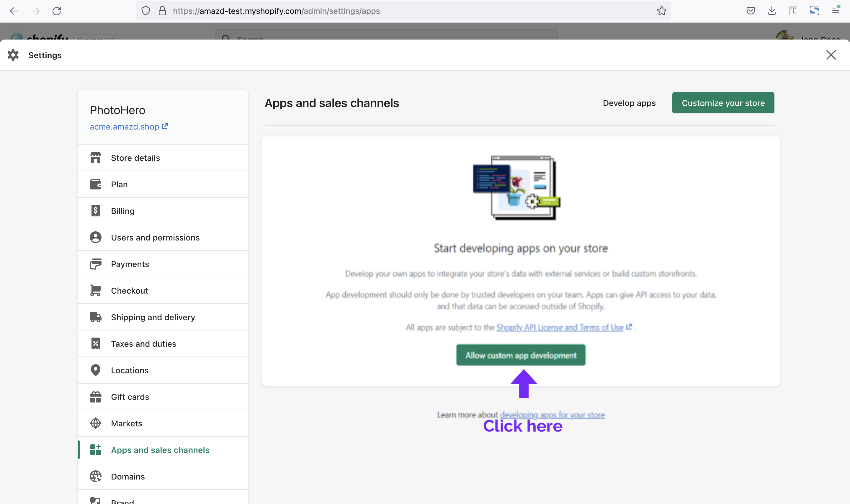The height and width of the screenshot is (504, 850).
Task: Click the Plan wallet icon
Action: [x=95, y=184]
